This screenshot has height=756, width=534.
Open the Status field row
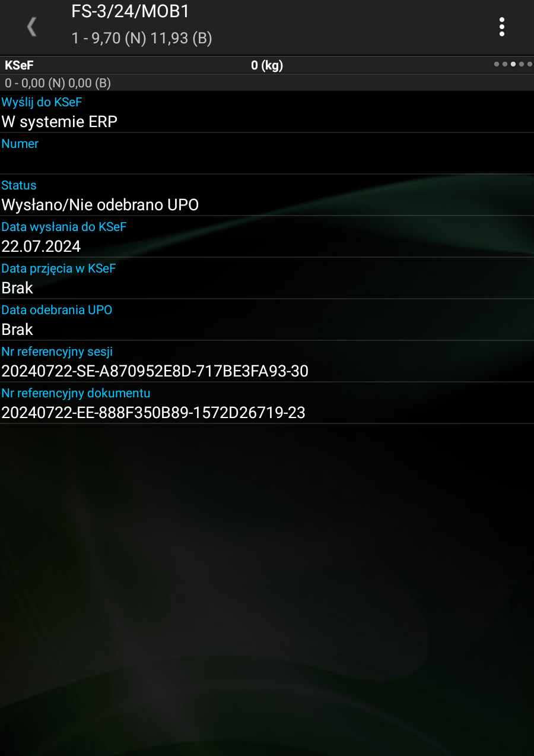pos(267,195)
